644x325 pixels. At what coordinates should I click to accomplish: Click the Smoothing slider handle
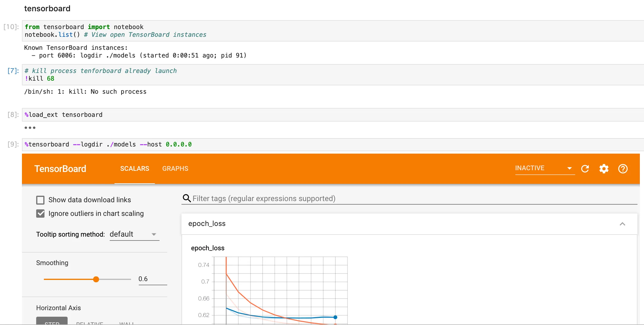pos(96,279)
